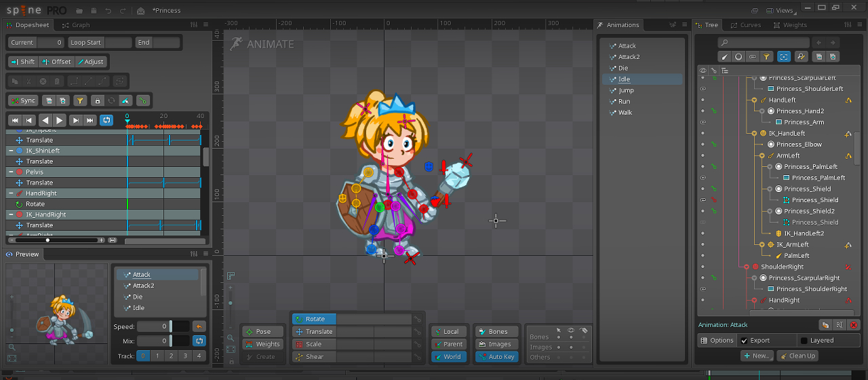Click the zoom-to-fit icon in preview panel
This screenshot has height=380, width=868.
click(x=12, y=358)
